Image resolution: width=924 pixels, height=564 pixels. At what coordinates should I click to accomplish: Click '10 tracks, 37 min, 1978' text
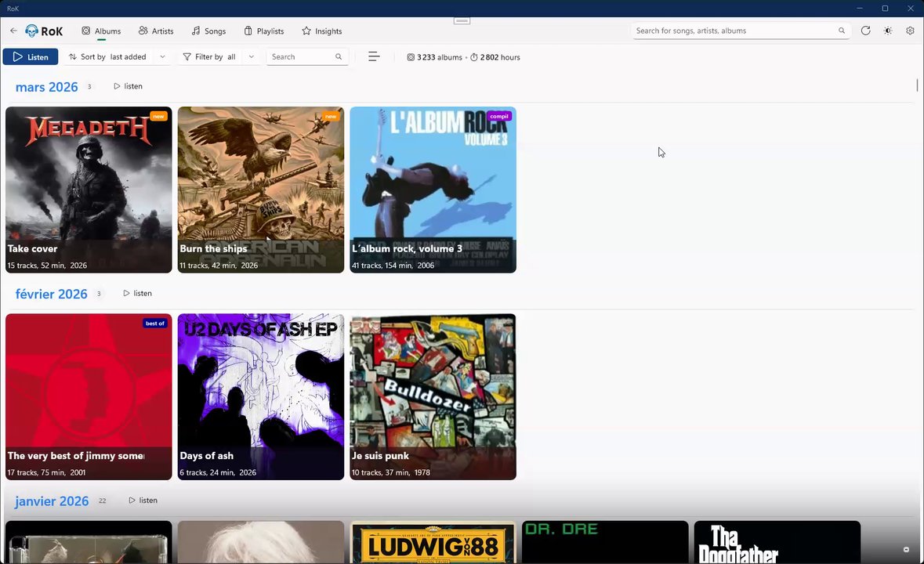click(391, 473)
